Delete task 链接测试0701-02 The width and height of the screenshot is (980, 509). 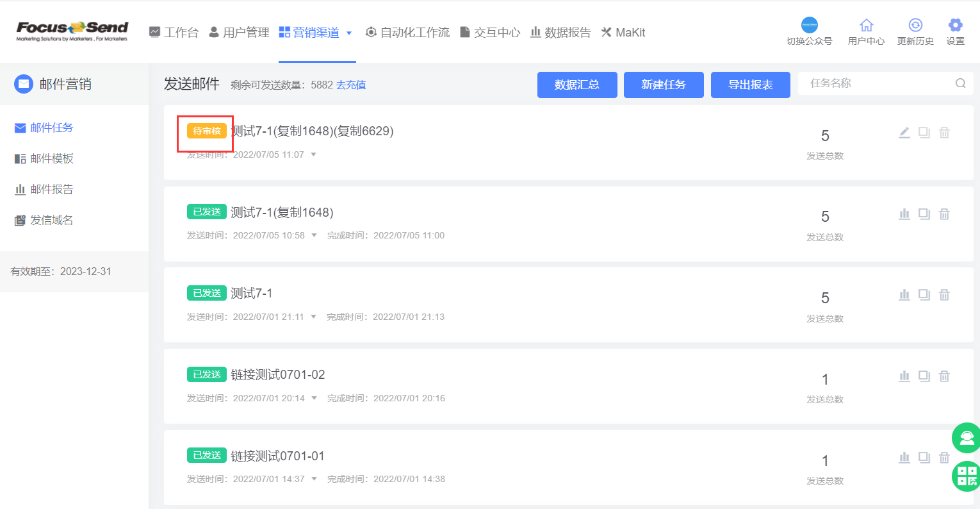pyautogui.click(x=944, y=376)
